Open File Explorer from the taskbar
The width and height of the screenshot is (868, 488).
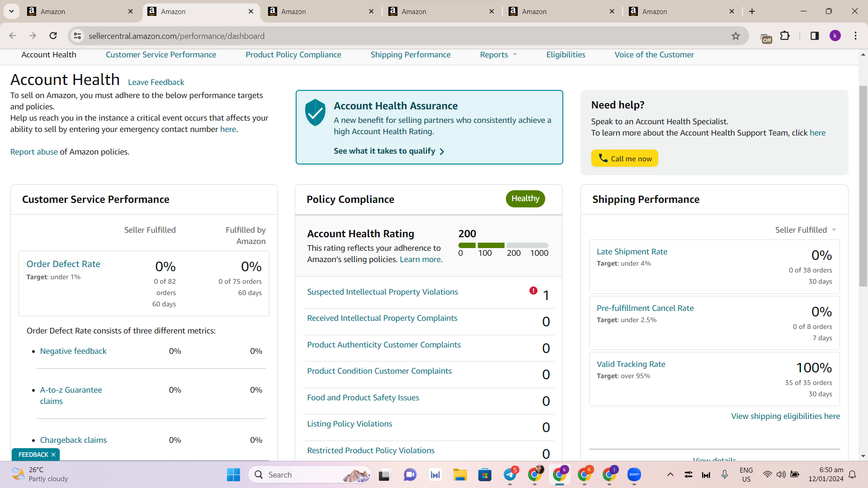point(460,474)
